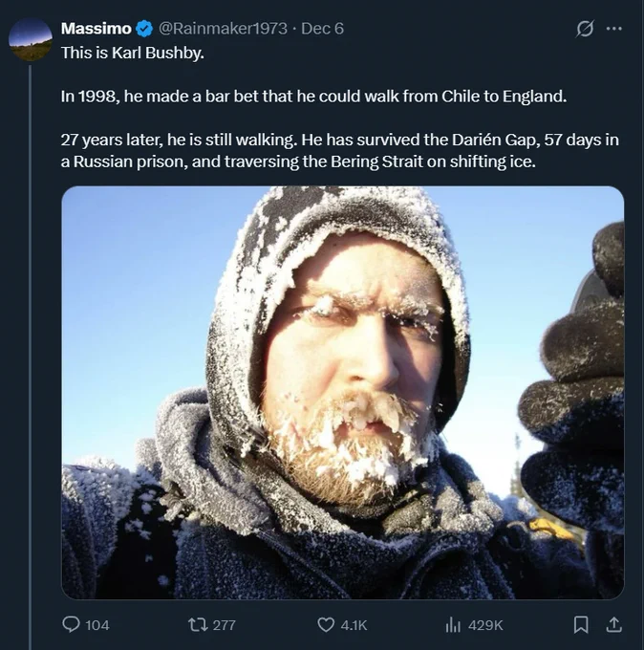The width and height of the screenshot is (644, 650).
Task: Click the 'This is Karl Bushby.' text
Action: pyautogui.click(x=132, y=52)
